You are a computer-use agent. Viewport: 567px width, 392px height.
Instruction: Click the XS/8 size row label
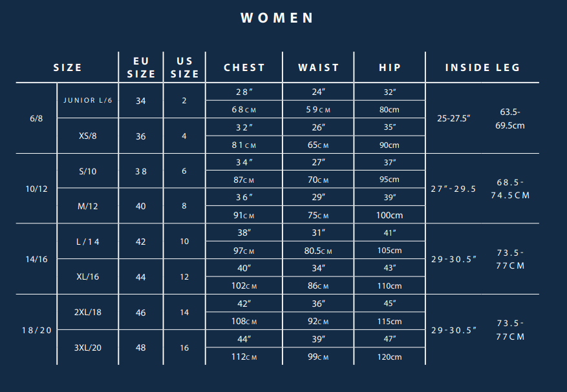coord(88,136)
